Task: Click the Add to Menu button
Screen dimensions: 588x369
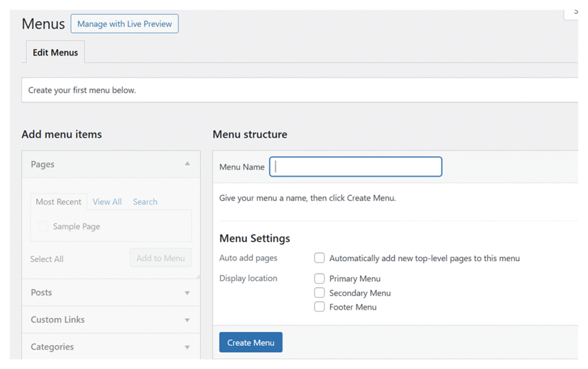Action: click(160, 258)
